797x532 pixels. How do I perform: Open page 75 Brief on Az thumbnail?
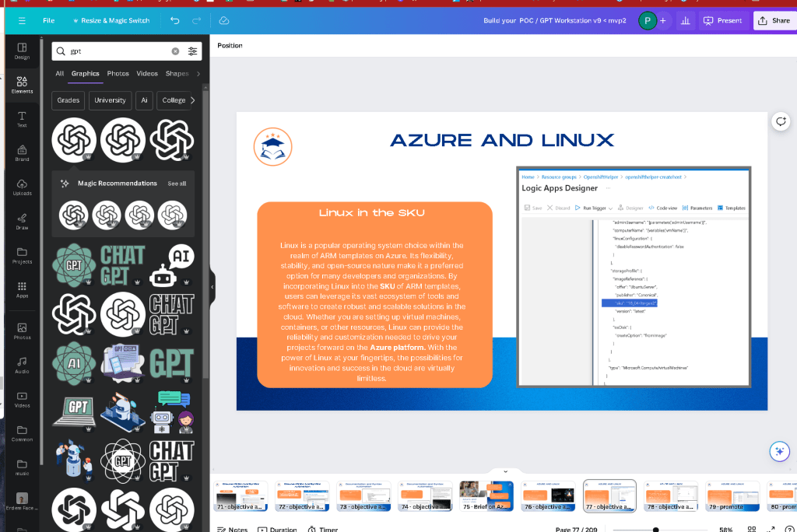tap(486, 496)
